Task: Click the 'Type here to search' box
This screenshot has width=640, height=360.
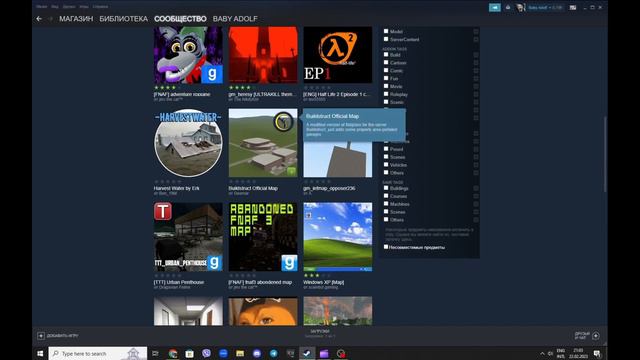Action: [x=98, y=353]
